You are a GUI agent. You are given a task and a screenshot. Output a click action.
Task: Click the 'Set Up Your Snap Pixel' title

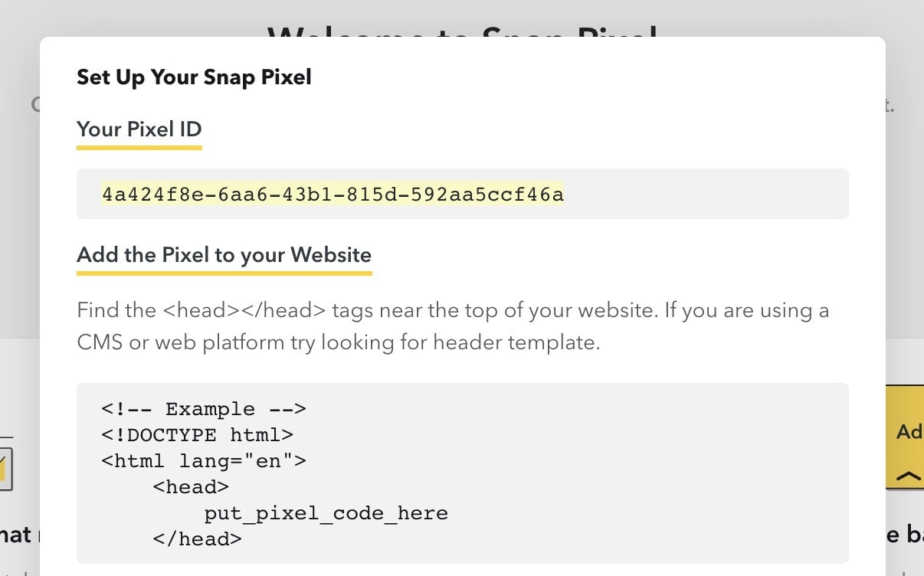point(194,77)
